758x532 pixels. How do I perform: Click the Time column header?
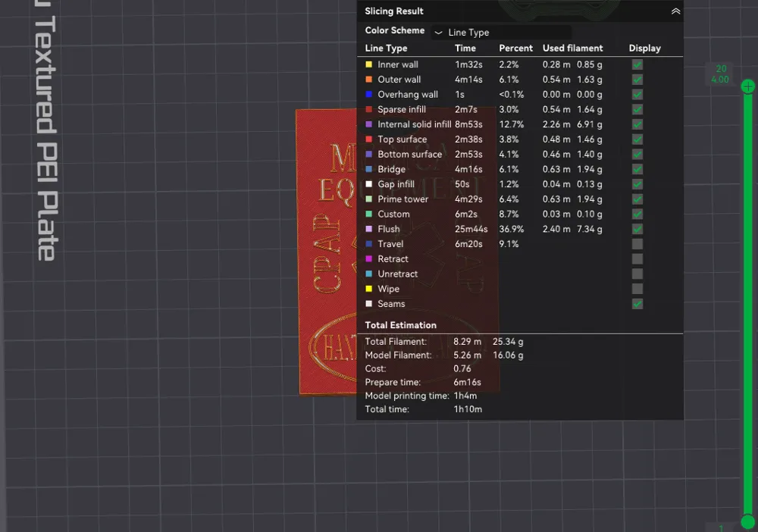(x=465, y=49)
